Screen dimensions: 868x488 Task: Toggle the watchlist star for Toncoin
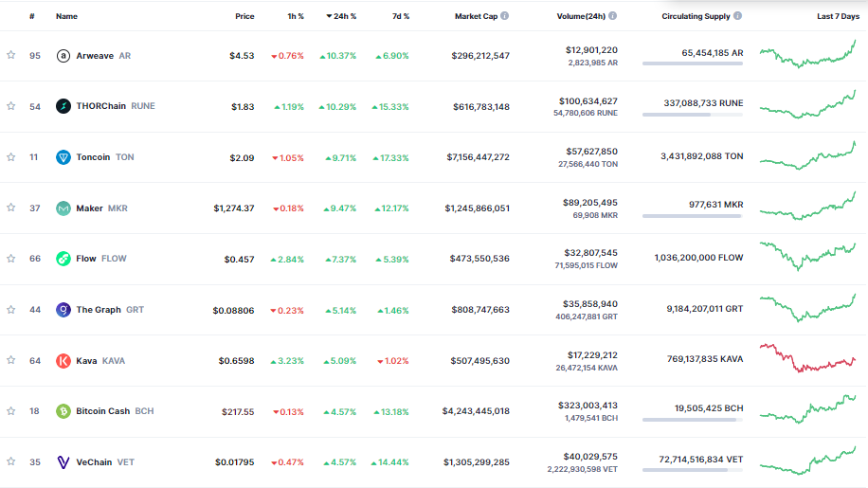tap(11, 156)
